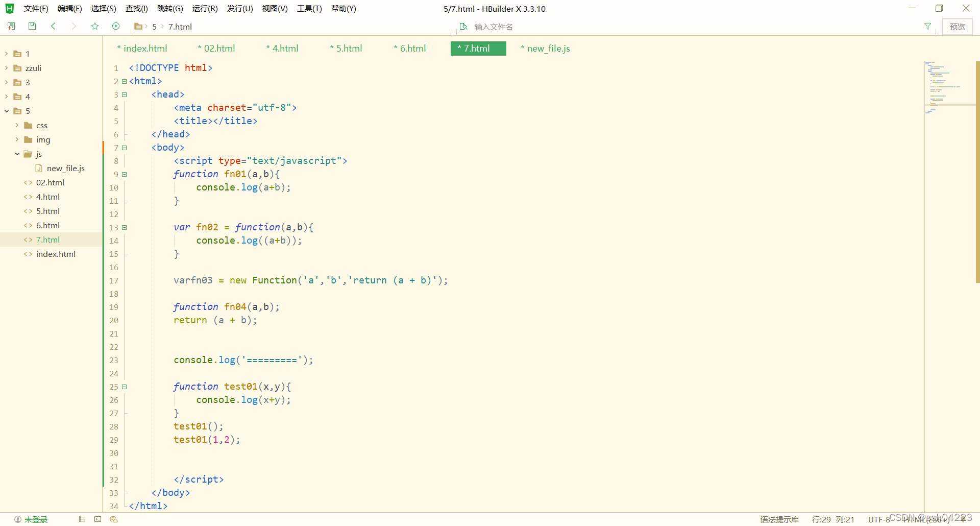980x526 pixels.
Task: Switch to the 6.html tab
Action: [x=410, y=49]
